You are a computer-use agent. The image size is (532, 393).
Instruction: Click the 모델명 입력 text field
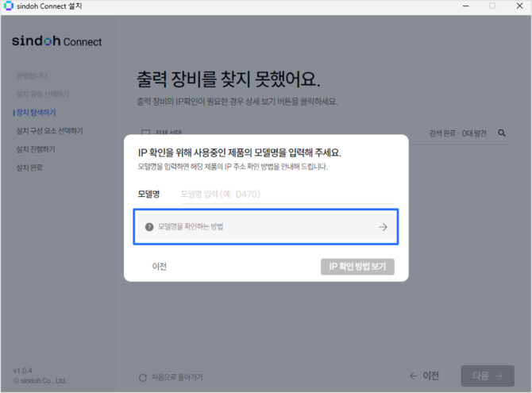coord(287,195)
